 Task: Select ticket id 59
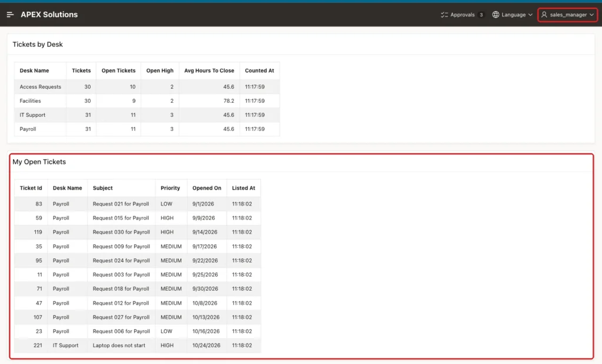tap(39, 218)
